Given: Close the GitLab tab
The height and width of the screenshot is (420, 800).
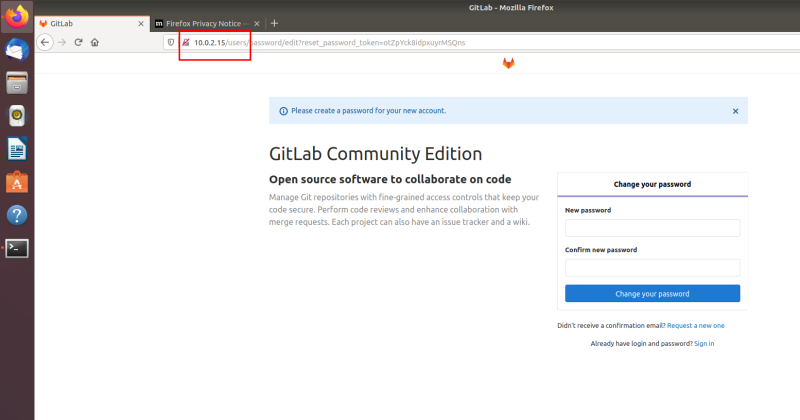Looking at the screenshot, I should [141, 23].
